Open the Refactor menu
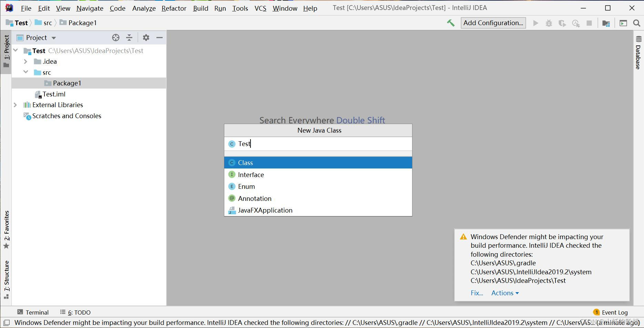Screen dimensions: 644x328 pos(174,8)
